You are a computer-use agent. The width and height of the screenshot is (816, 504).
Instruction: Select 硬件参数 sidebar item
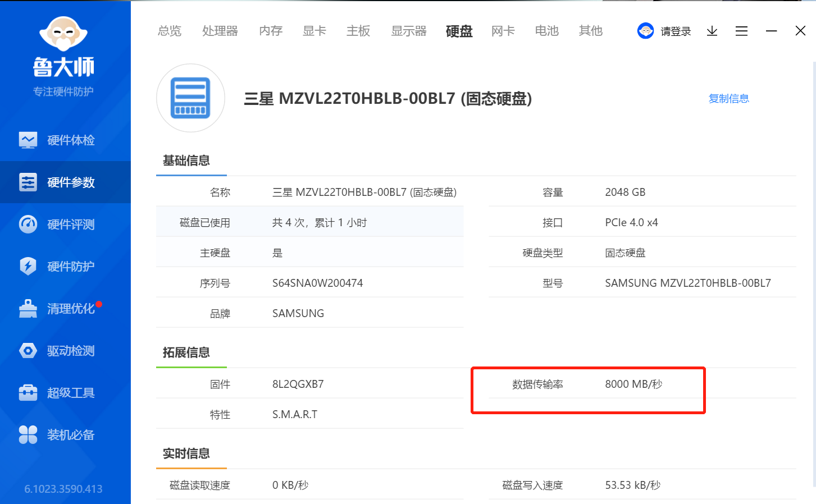[65, 182]
